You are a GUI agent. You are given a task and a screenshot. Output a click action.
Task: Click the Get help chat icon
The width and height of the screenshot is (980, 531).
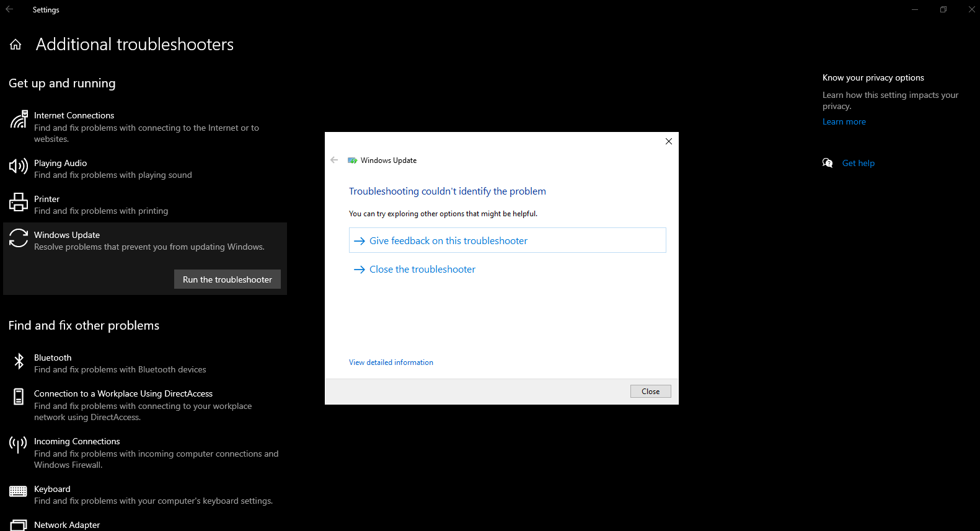[x=828, y=163]
